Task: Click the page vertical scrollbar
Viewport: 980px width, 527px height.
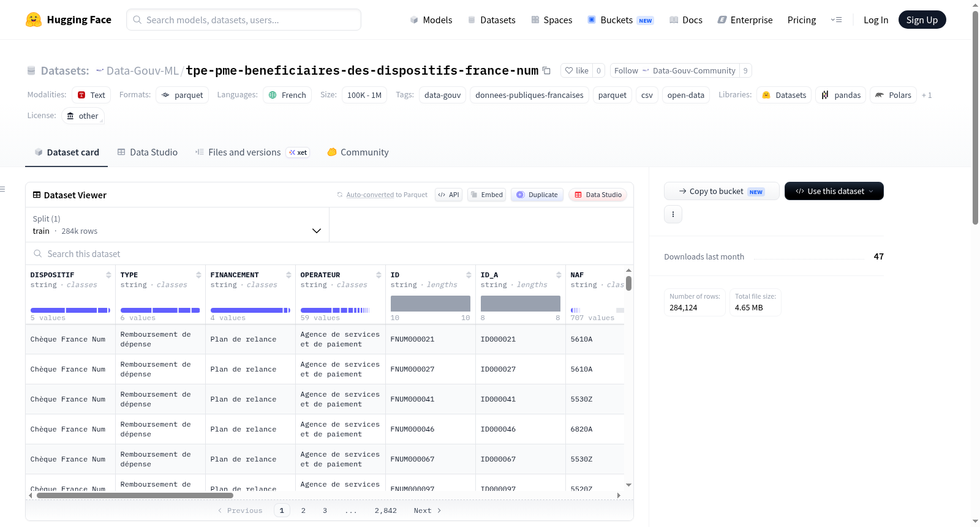Action: click(975, 118)
